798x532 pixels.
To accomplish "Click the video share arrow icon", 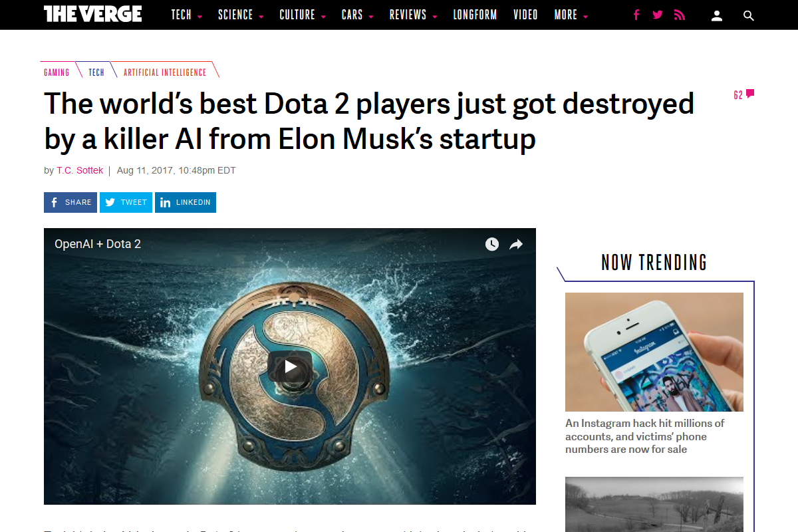I will [516, 244].
